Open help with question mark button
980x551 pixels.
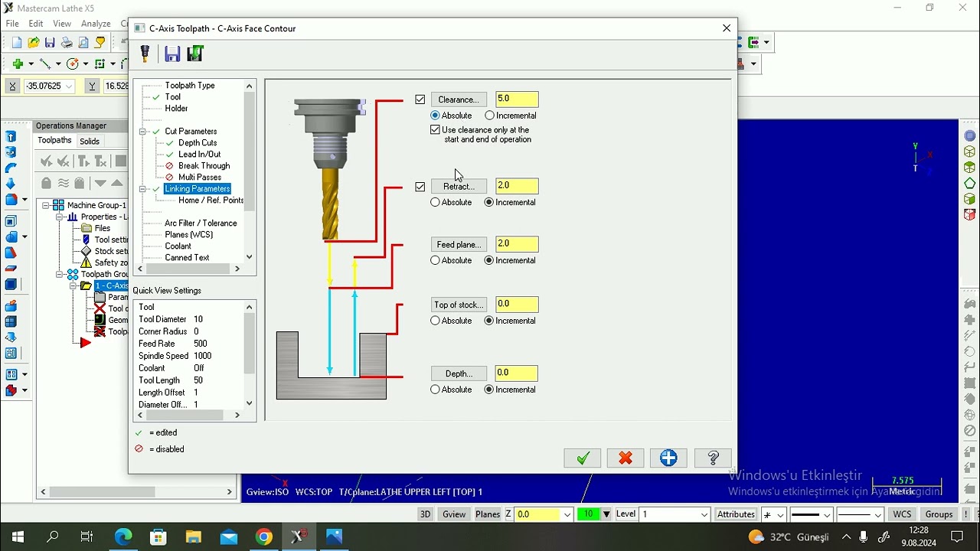(x=713, y=458)
